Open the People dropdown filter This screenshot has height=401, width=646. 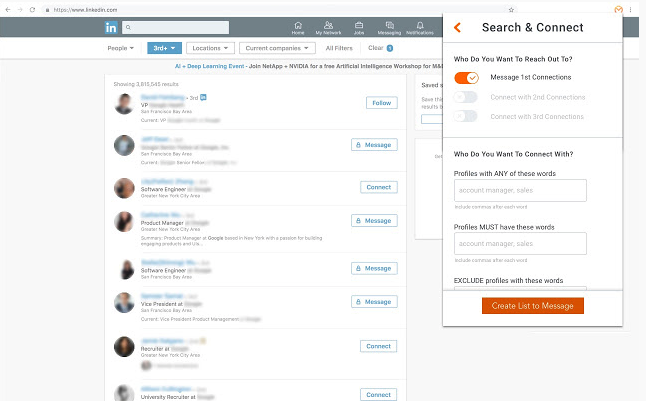[120, 48]
